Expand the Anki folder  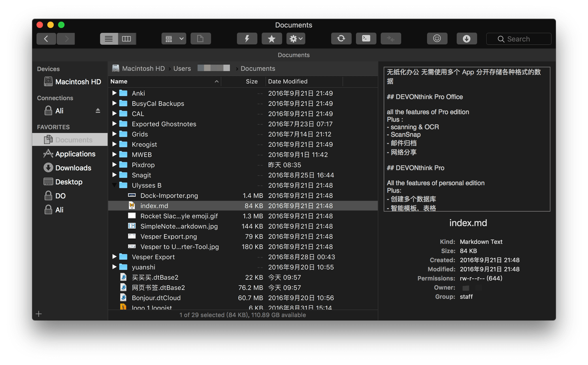(114, 93)
